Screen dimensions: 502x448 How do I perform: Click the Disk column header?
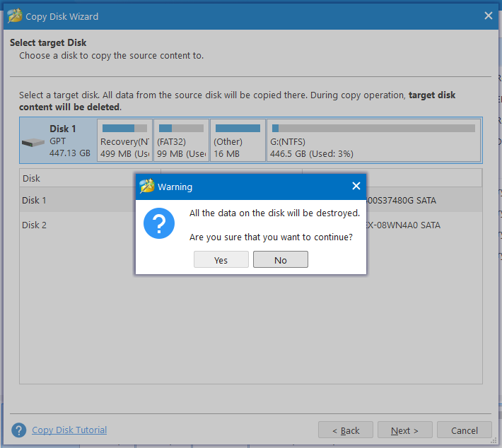coord(90,178)
